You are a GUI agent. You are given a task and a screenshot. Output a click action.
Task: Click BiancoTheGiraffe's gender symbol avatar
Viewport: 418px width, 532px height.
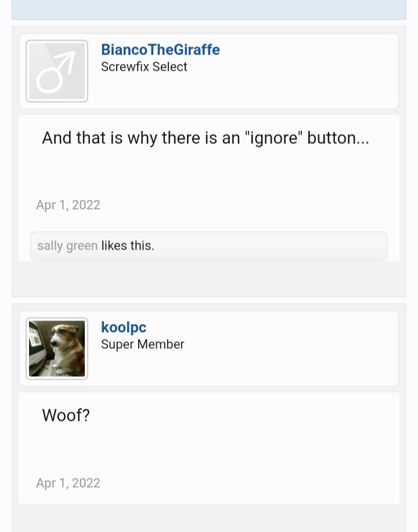pyautogui.click(x=56, y=71)
